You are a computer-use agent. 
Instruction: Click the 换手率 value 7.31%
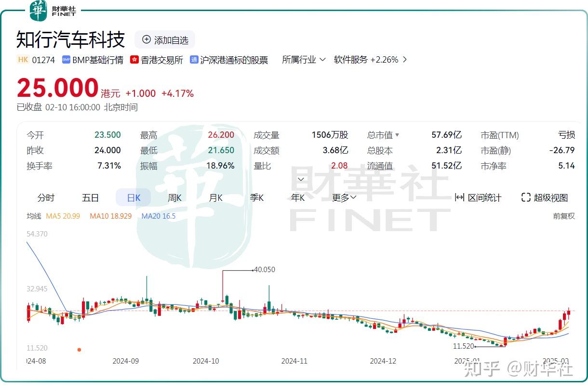109,166
